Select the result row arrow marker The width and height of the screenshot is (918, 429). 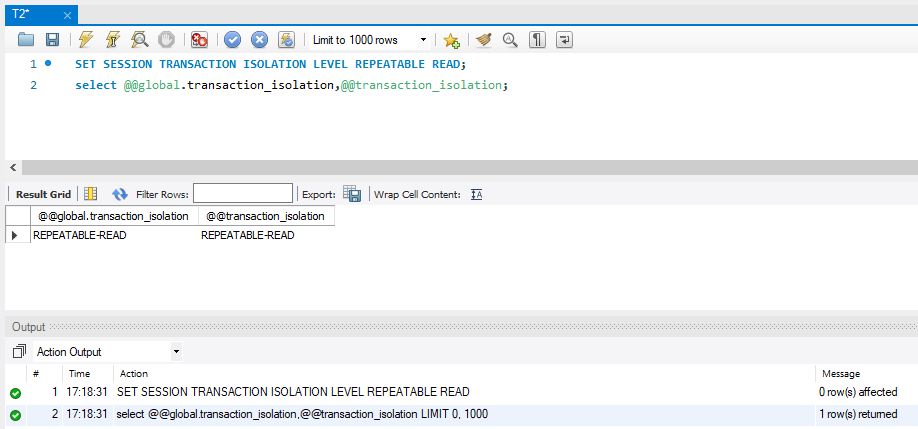(16, 235)
